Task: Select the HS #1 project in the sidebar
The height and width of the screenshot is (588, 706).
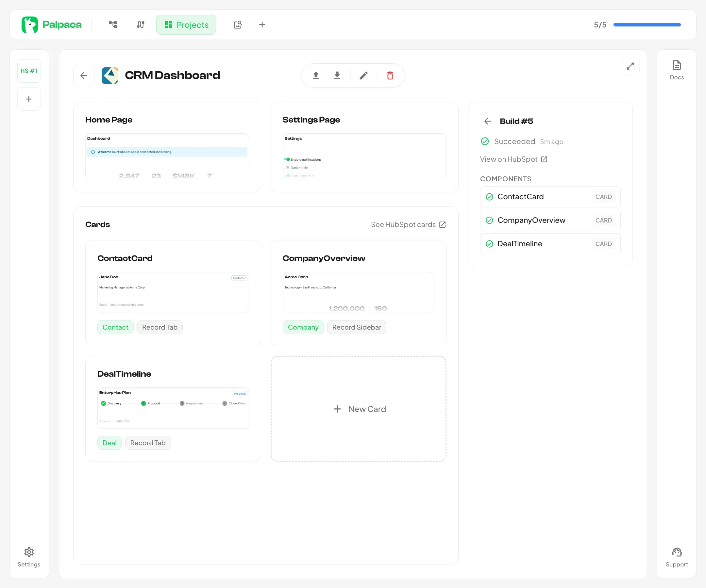Action: 29,71
